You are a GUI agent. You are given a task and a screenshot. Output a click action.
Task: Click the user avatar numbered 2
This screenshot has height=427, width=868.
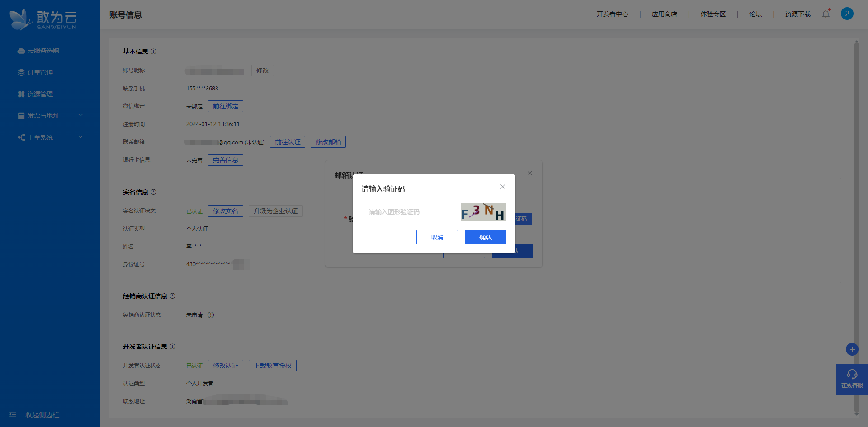(x=847, y=14)
